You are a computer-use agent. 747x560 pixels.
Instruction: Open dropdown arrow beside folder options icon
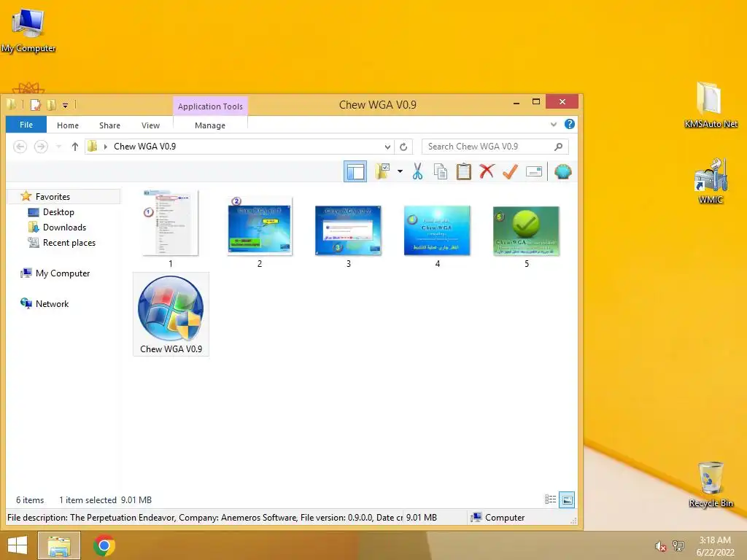tap(400, 171)
